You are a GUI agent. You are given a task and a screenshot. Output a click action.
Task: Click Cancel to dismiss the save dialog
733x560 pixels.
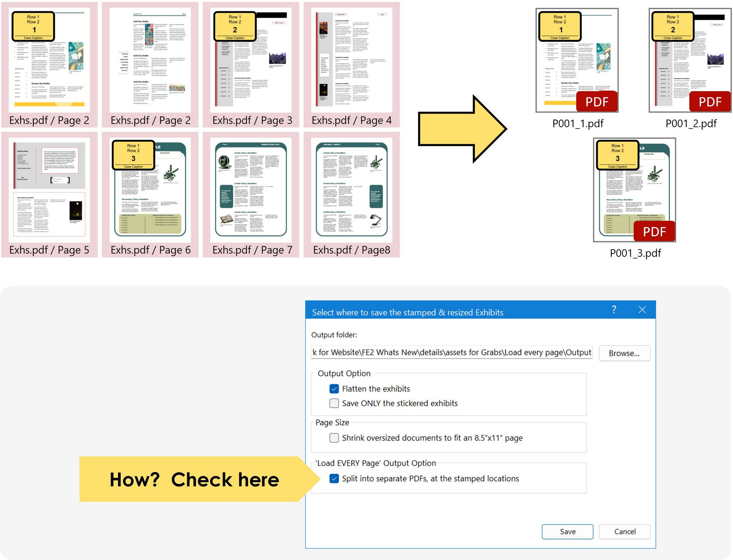(624, 531)
